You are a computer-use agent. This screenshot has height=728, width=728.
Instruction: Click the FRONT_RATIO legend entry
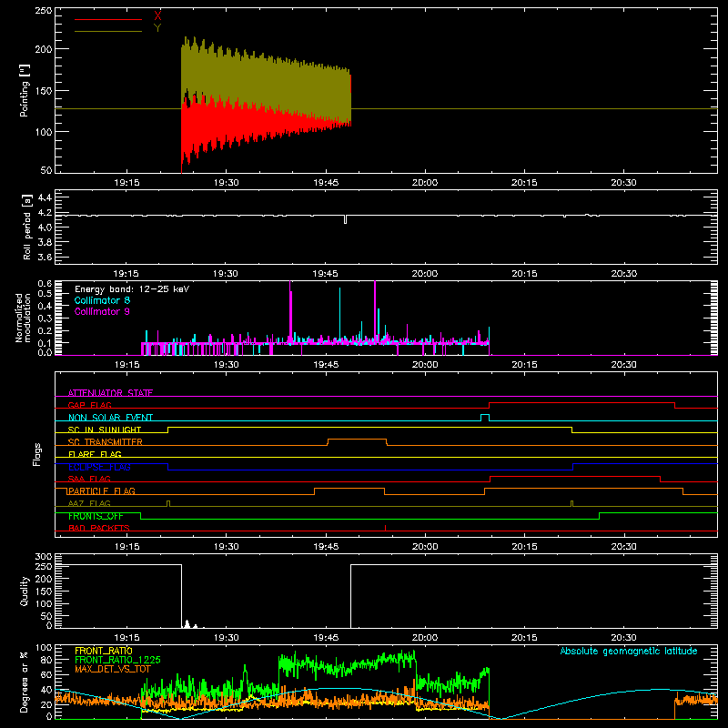pos(104,651)
